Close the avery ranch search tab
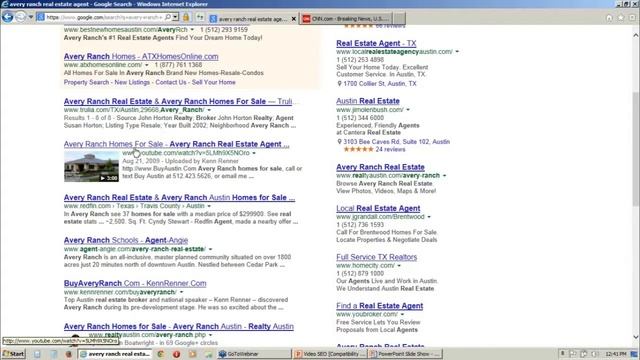This screenshot has width=640, height=360. coord(293,19)
